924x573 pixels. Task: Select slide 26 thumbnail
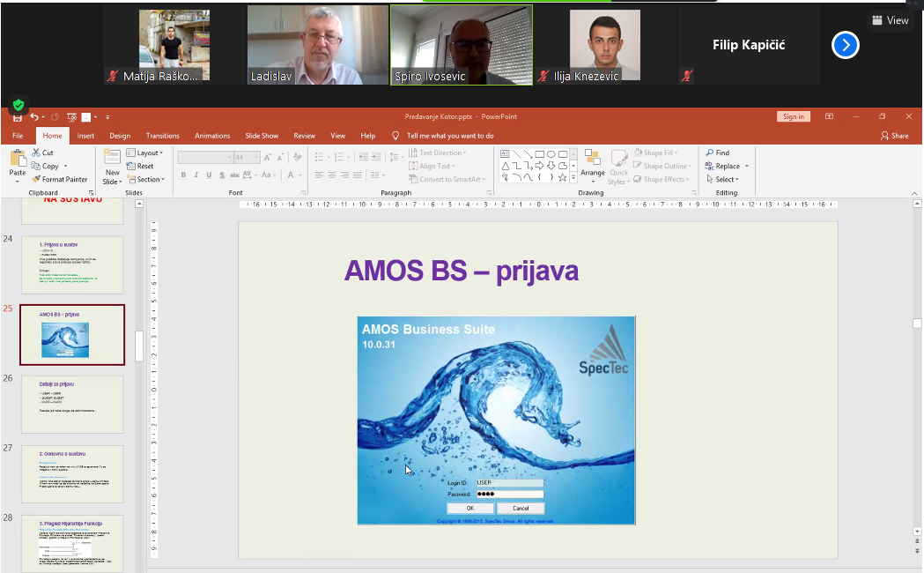72,405
